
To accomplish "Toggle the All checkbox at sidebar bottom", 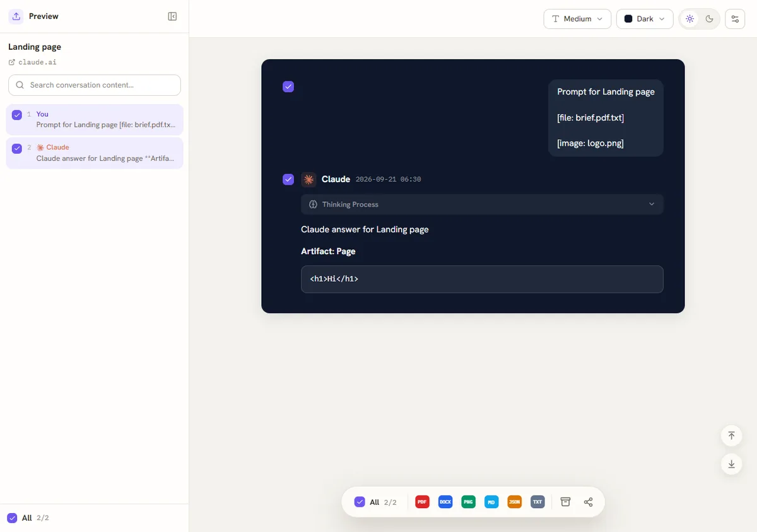I will click(x=12, y=518).
